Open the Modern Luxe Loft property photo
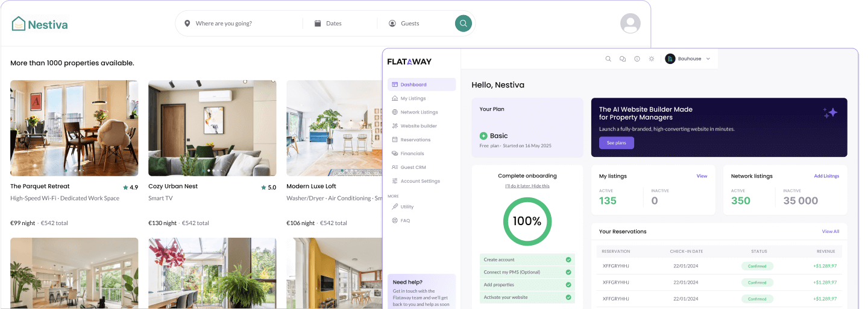The image size is (868, 309). click(x=335, y=128)
